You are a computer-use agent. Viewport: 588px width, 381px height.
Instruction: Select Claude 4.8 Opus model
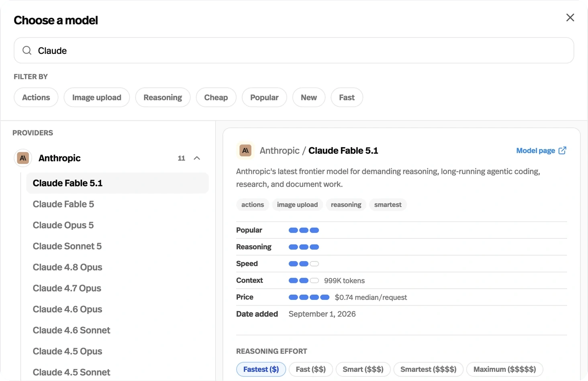(x=118, y=267)
